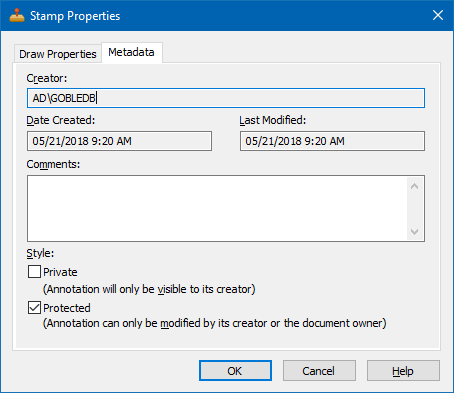Enable the Private checkbox

pos(34,272)
